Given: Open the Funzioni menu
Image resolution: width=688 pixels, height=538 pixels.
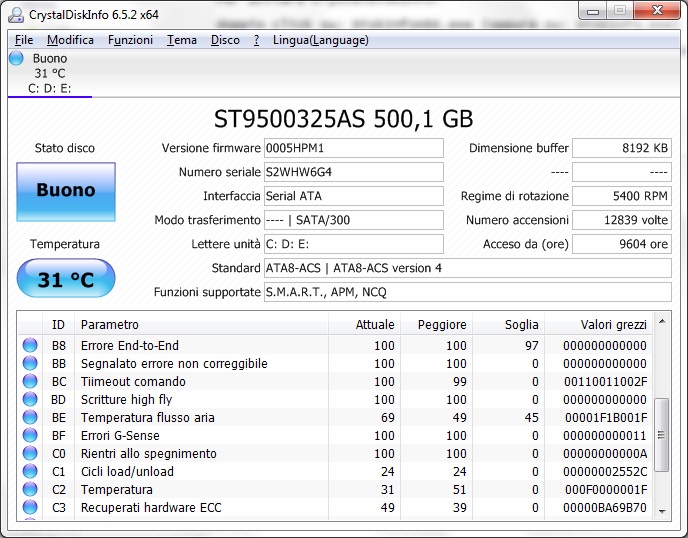Looking at the screenshot, I should point(130,40).
